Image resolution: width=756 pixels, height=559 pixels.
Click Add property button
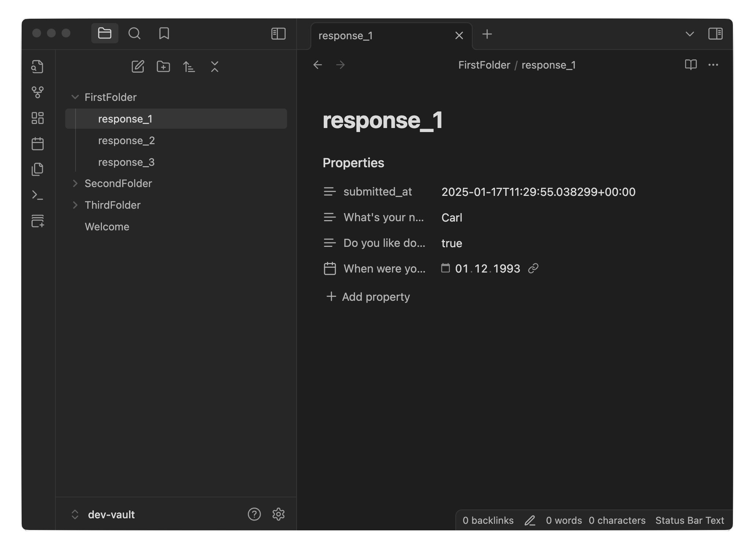[368, 297]
